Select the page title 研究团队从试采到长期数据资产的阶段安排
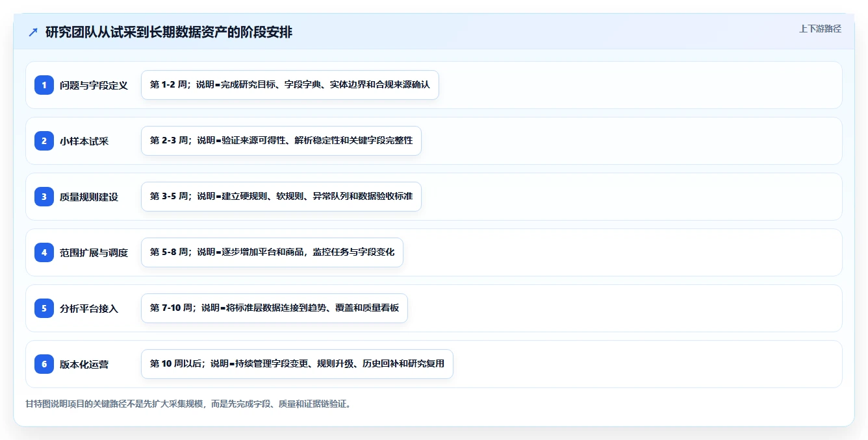The width and height of the screenshot is (868, 440). point(169,32)
